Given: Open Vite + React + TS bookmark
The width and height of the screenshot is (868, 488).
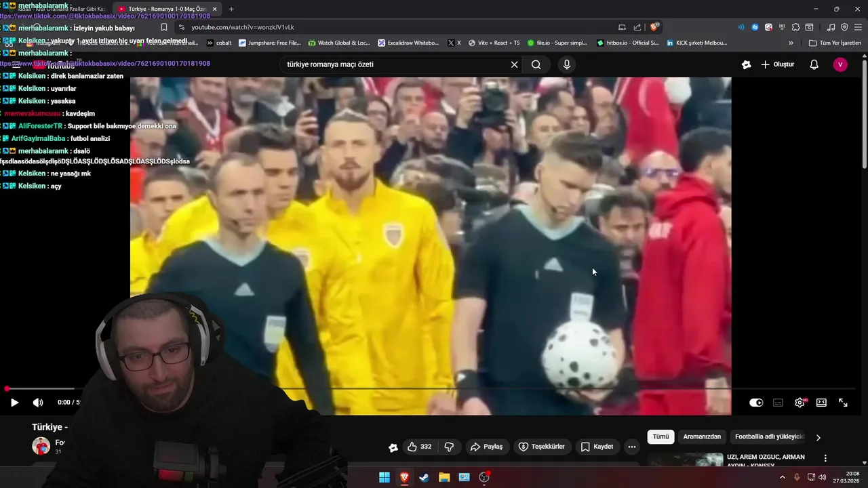Looking at the screenshot, I should (x=494, y=43).
